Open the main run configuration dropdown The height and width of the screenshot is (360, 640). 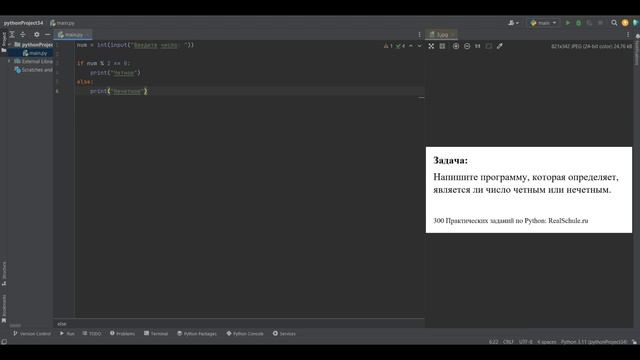[x=544, y=23]
